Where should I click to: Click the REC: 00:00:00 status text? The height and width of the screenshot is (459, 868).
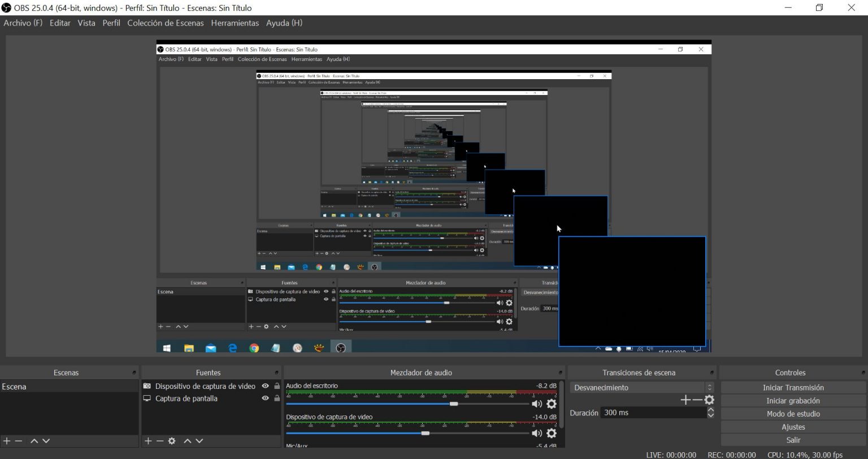tap(732, 454)
